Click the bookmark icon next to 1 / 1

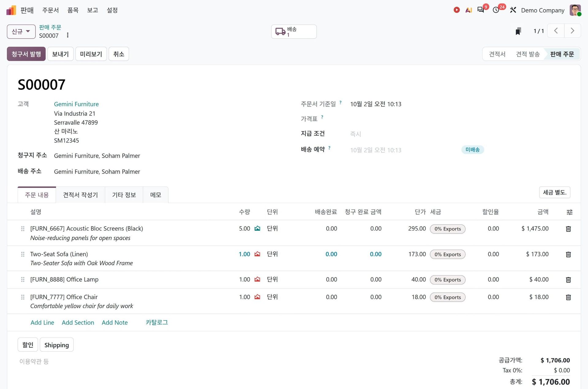(518, 31)
